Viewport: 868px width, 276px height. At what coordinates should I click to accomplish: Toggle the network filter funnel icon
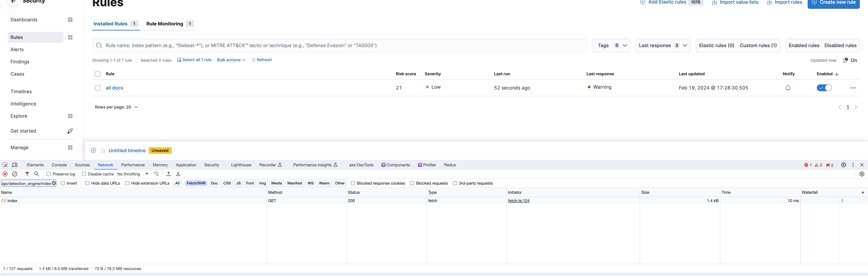point(27,174)
